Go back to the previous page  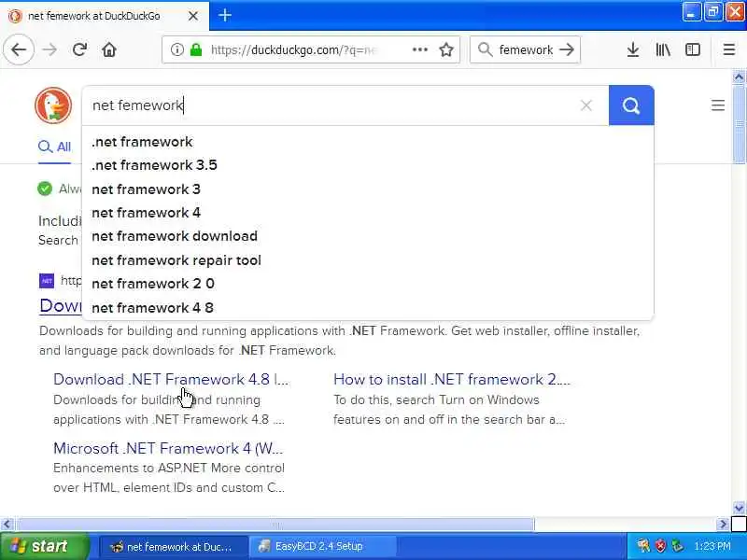tap(19, 49)
